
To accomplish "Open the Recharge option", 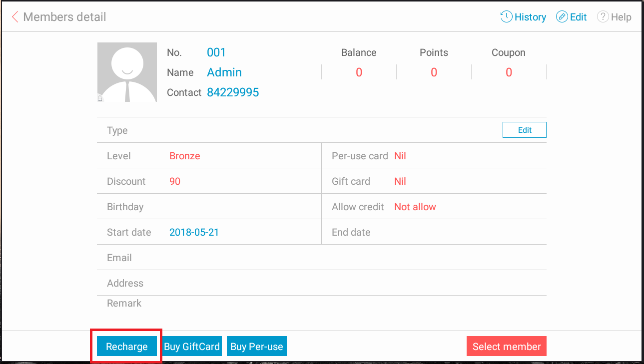I will pyautogui.click(x=127, y=347).
